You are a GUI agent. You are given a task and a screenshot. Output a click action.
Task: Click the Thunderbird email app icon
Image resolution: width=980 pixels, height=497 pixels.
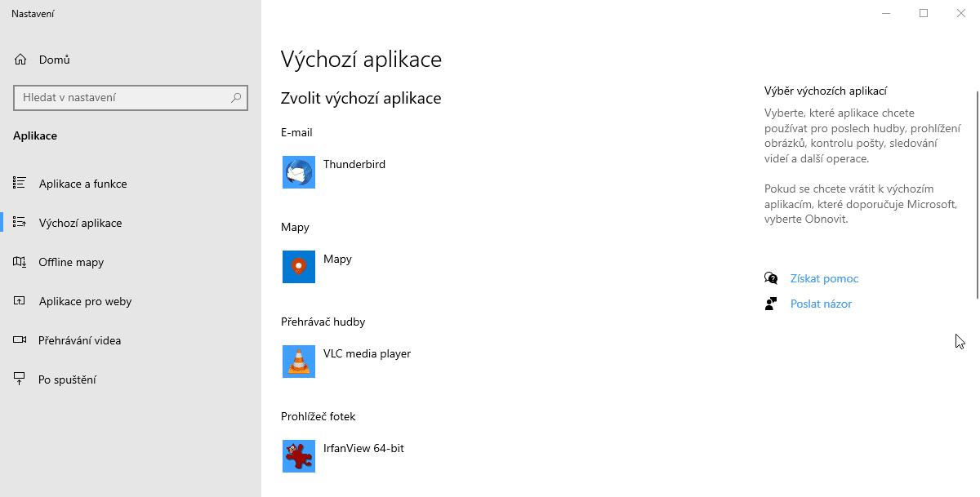tap(298, 172)
